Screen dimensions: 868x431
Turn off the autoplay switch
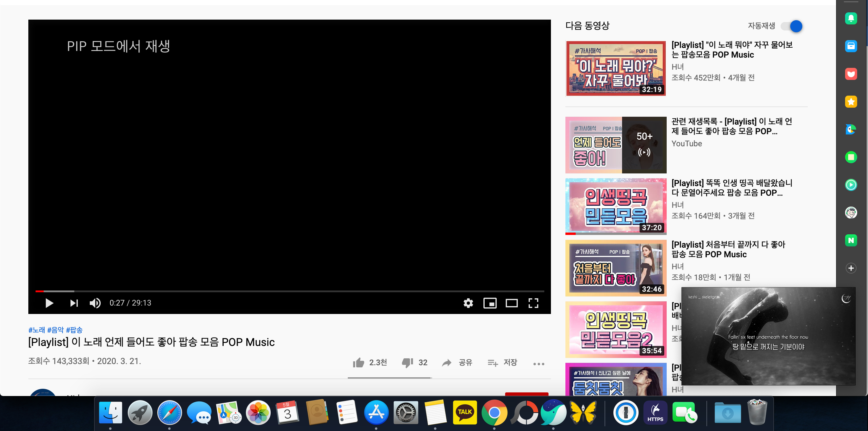(791, 26)
